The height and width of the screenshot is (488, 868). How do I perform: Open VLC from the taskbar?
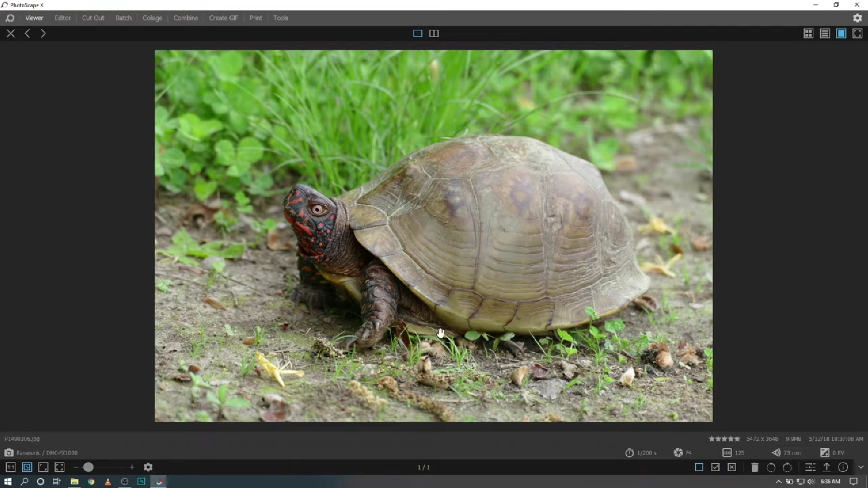pos(108,482)
